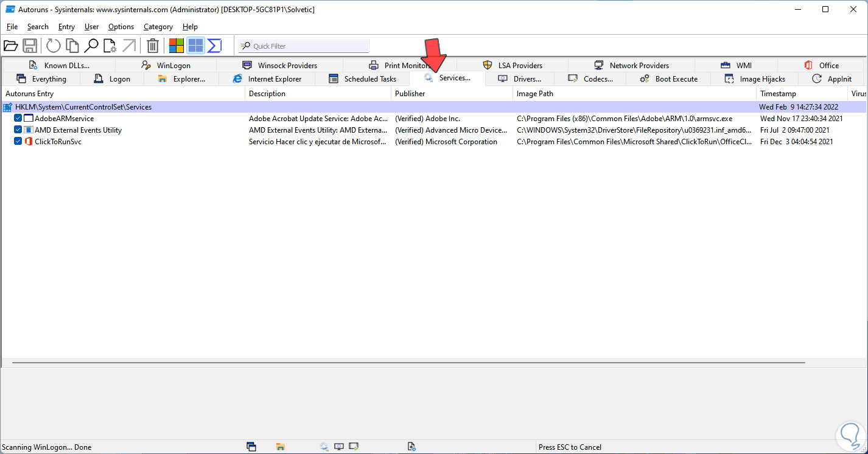Switch to the Office tab
Image resolution: width=868 pixels, height=454 pixels.
tap(821, 65)
